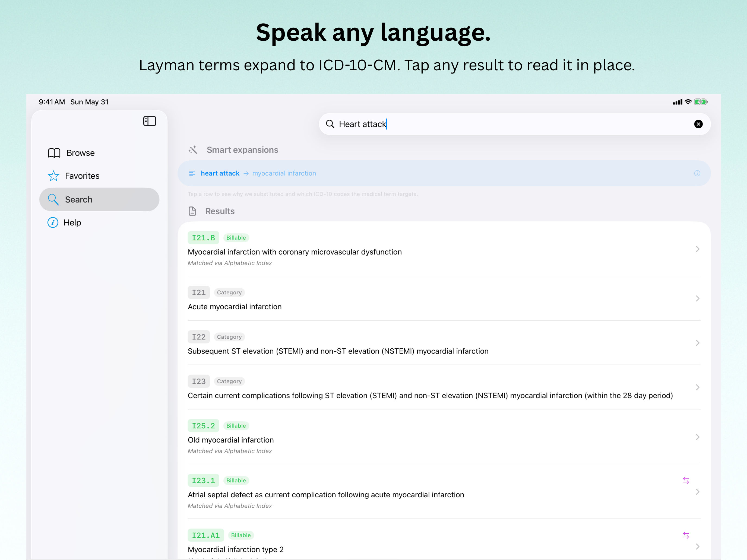This screenshot has height=560, width=747.
Task: Open Favorites in sidebar
Action: click(x=99, y=176)
